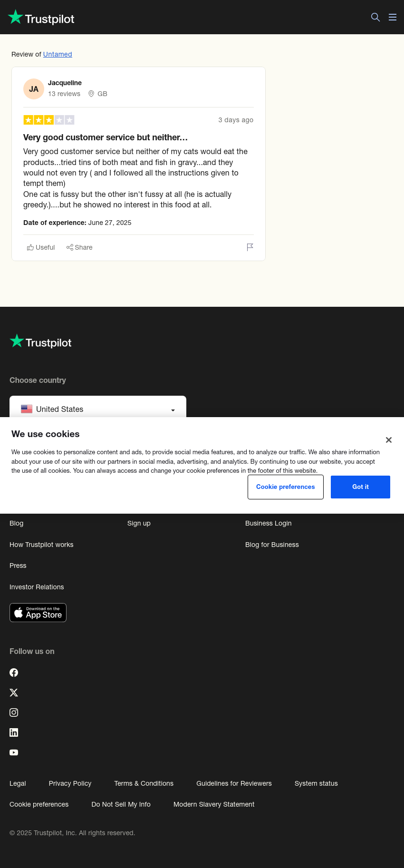Open the Legal footer link
The image size is (404, 868).
(18, 783)
